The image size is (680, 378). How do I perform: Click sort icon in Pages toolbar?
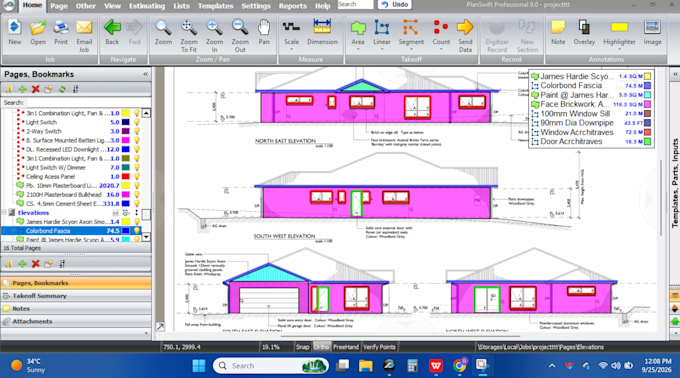coord(75,89)
